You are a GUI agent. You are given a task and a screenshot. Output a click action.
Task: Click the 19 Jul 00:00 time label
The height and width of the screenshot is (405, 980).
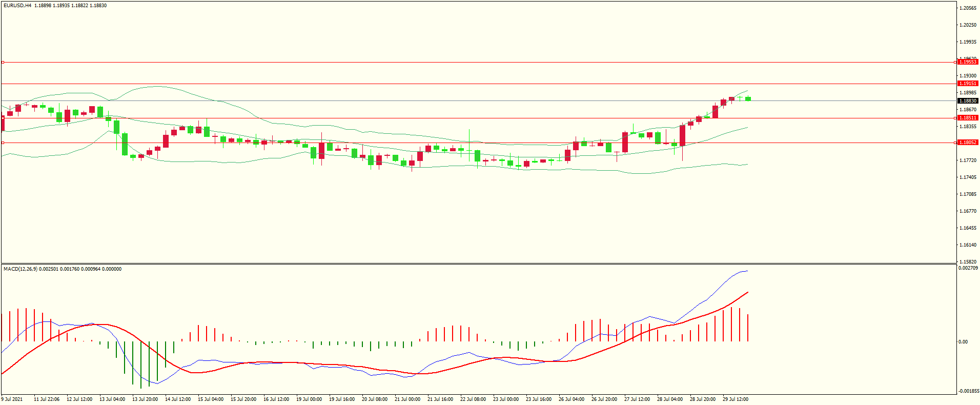coord(309,399)
